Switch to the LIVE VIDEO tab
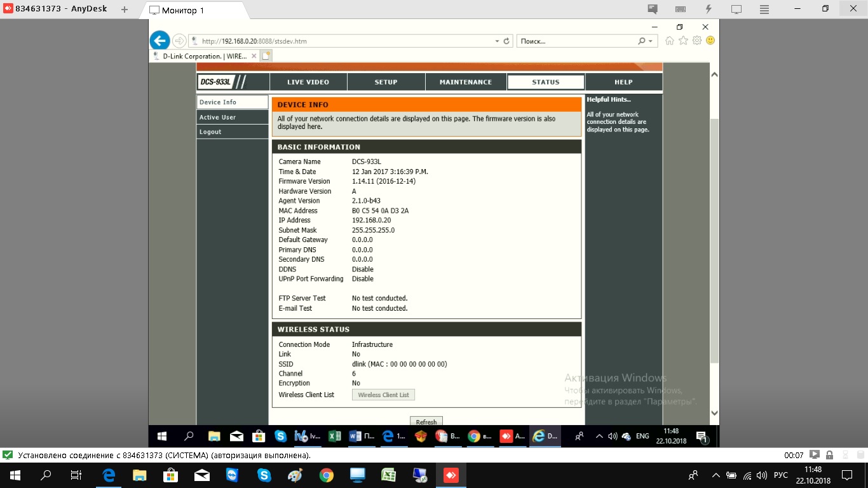Image resolution: width=868 pixels, height=488 pixels. 308,82
